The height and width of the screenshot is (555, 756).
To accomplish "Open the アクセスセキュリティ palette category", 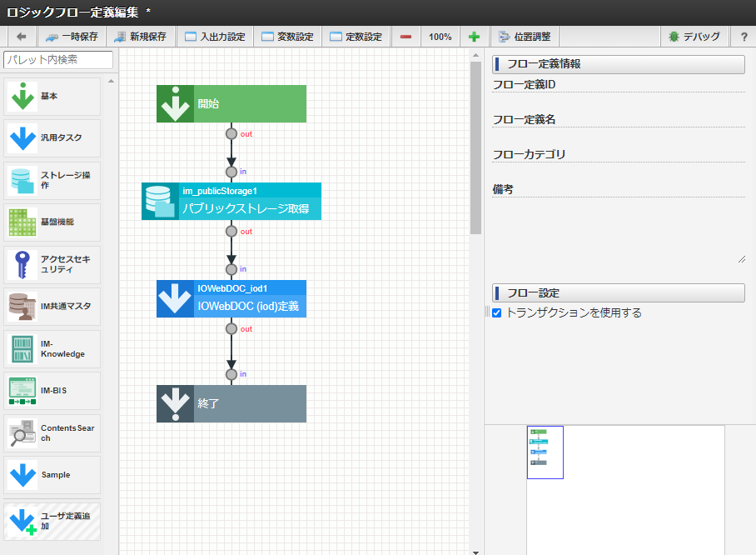I will tap(52, 264).
